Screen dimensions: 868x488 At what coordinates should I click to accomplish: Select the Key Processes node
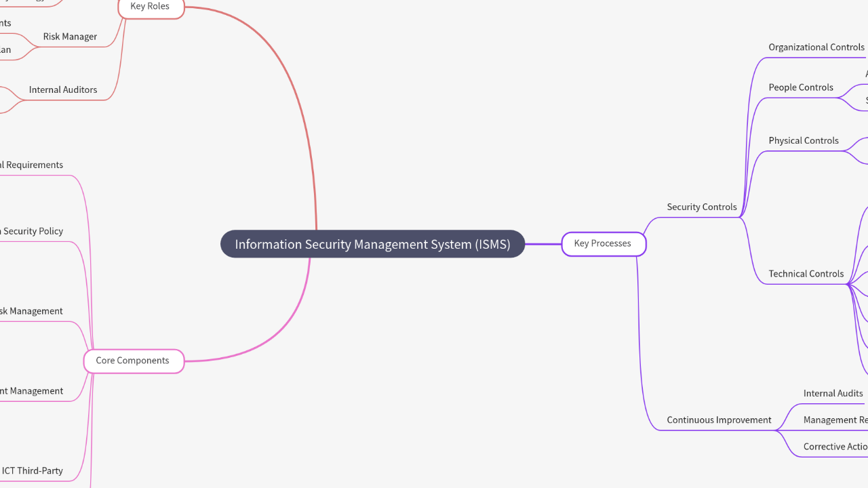603,243
